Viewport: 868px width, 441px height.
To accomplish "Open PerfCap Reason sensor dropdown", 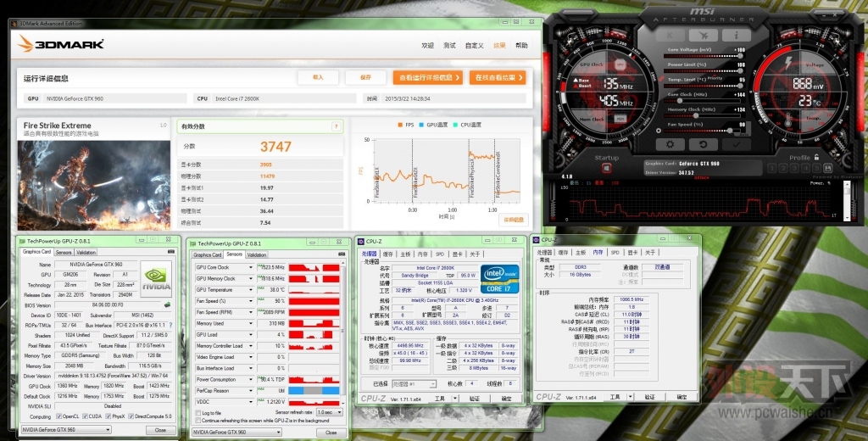I will pyautogui.click(x=250, y=391).
